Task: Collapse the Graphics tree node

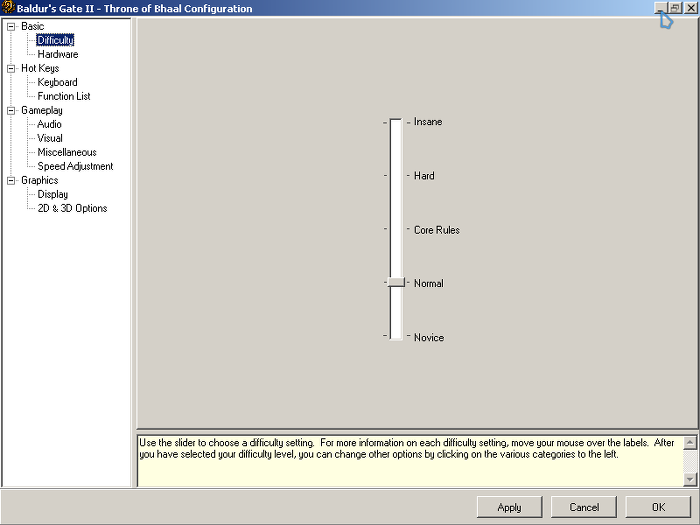Action: point(11,181)
